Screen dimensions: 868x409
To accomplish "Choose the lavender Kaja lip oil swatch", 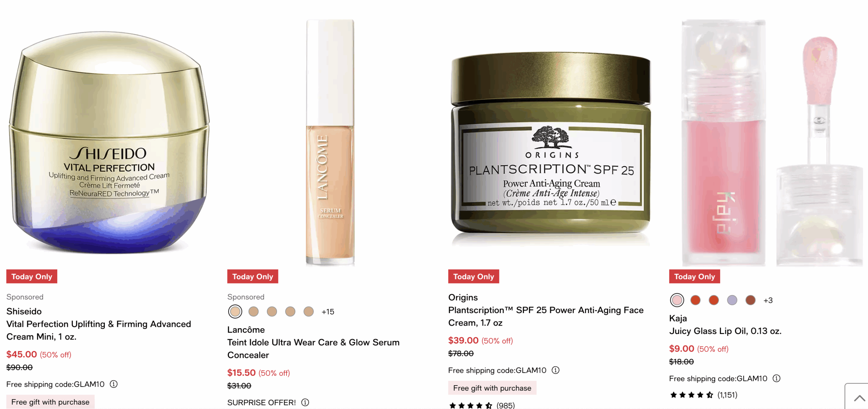I will coord(732,300).
